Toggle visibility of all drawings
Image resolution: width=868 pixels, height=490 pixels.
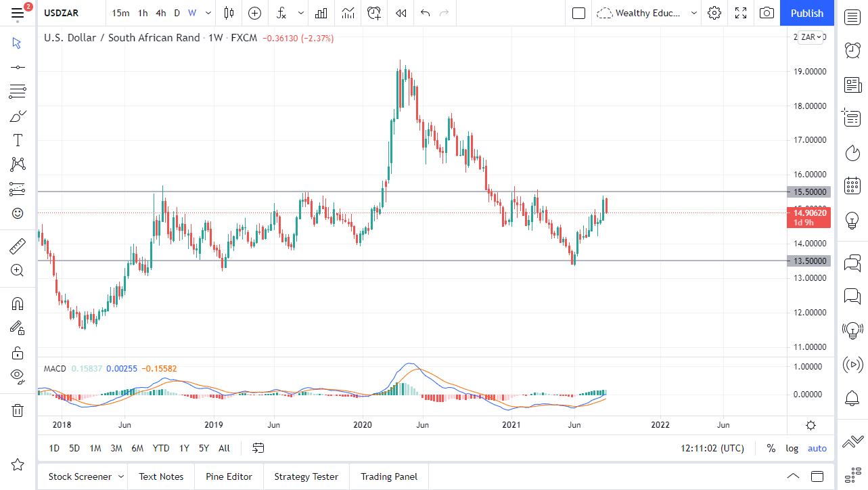click(x=18, y=377)
